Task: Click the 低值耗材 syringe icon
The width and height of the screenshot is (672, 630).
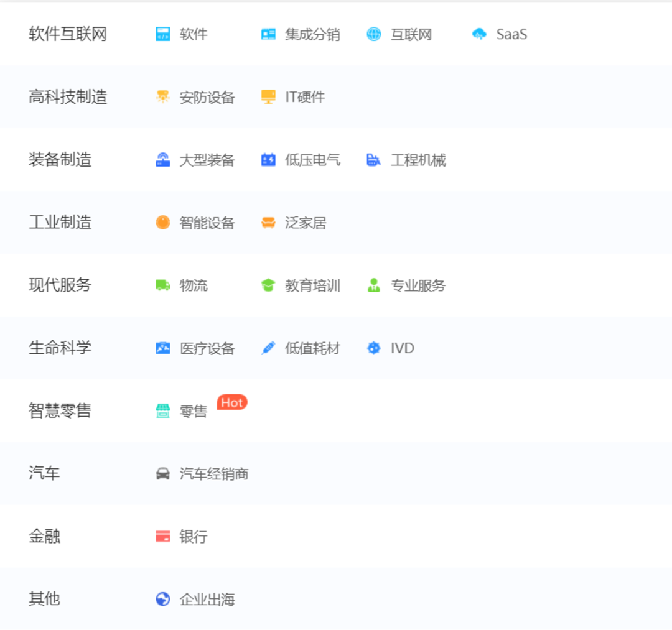Action: click(268, 348)
